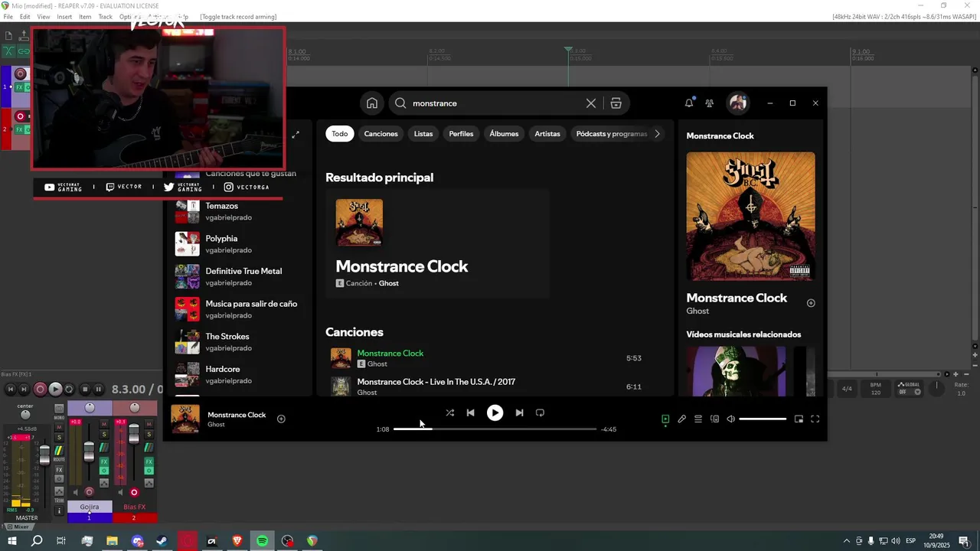
Task: Click REAPER transport play button
Action: [x=55, y=390]
